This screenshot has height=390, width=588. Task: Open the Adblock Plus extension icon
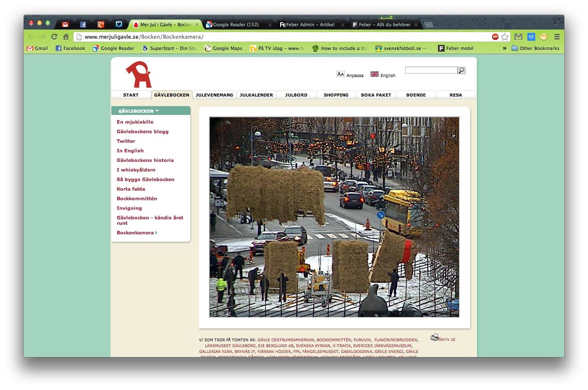coord(495,37)
